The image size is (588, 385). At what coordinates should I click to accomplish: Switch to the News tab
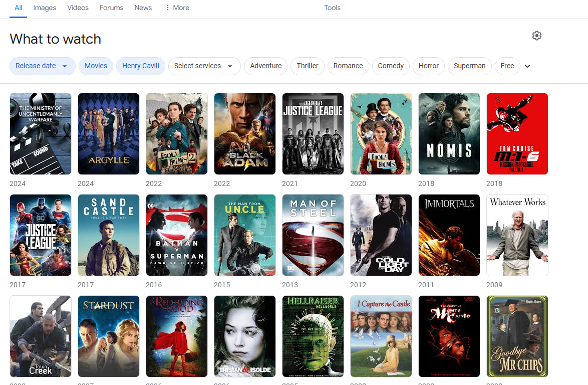coord(143,8)
